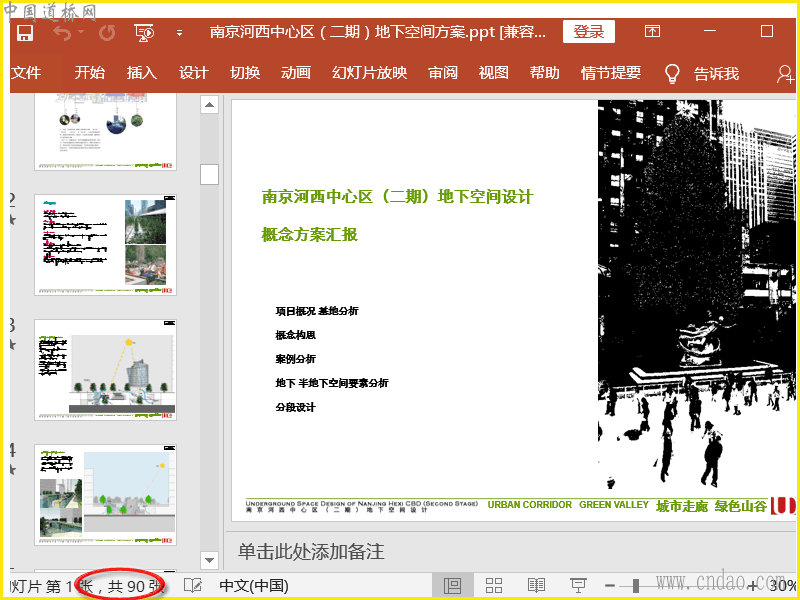Image resolution: width=800 pixels, height=600 pixels.
Task: Click the spell check icon in status bar
Action: 193,585
